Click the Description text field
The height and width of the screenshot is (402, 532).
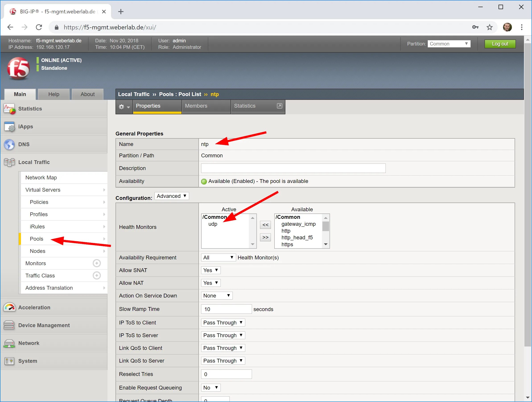coord(293,168)
